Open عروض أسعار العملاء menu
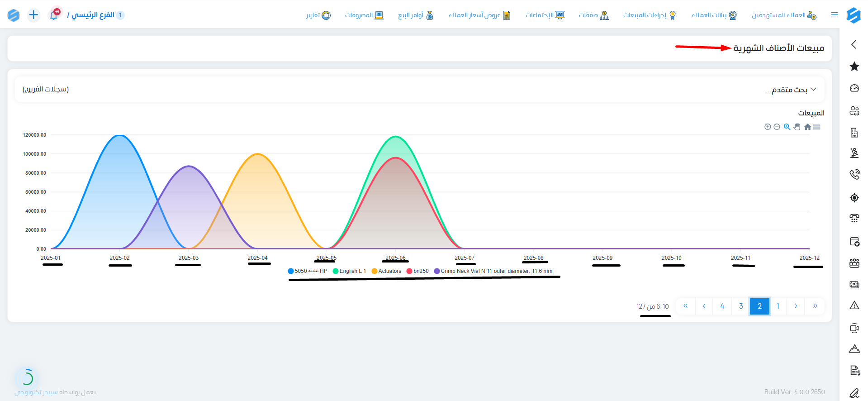This screenshot has height=401, width=868. point(479,15)
